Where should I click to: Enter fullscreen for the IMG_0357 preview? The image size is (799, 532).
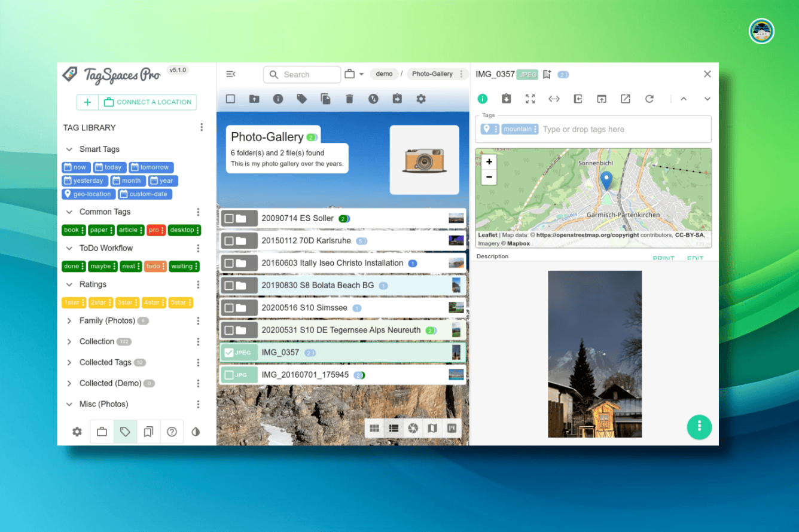pos(530,99)
